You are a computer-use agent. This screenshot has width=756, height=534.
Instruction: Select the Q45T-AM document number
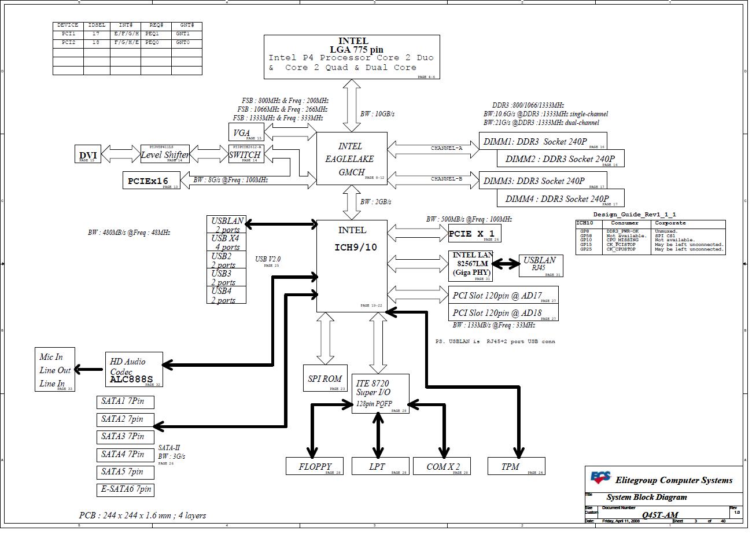click(660, 514)
